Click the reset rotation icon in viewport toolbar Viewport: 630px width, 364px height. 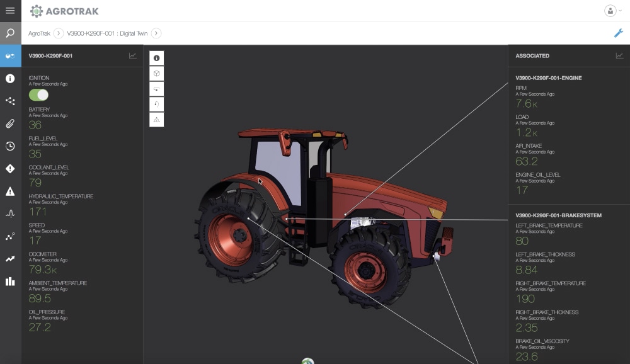tap(156, 104)
